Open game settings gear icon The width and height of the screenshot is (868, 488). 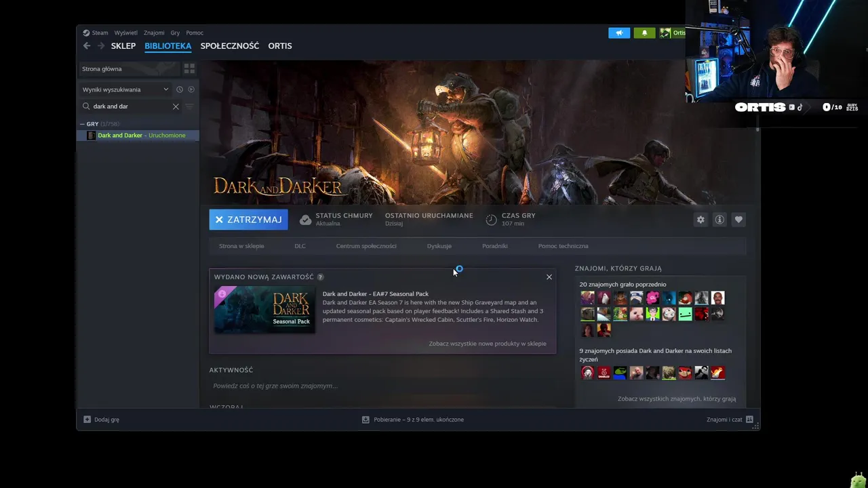point(701,220)
